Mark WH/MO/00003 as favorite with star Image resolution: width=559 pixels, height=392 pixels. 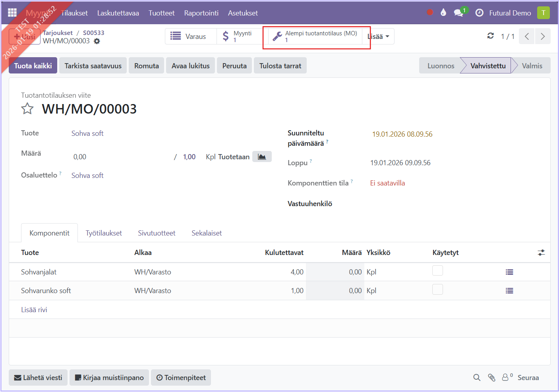(x=27, y=108)
